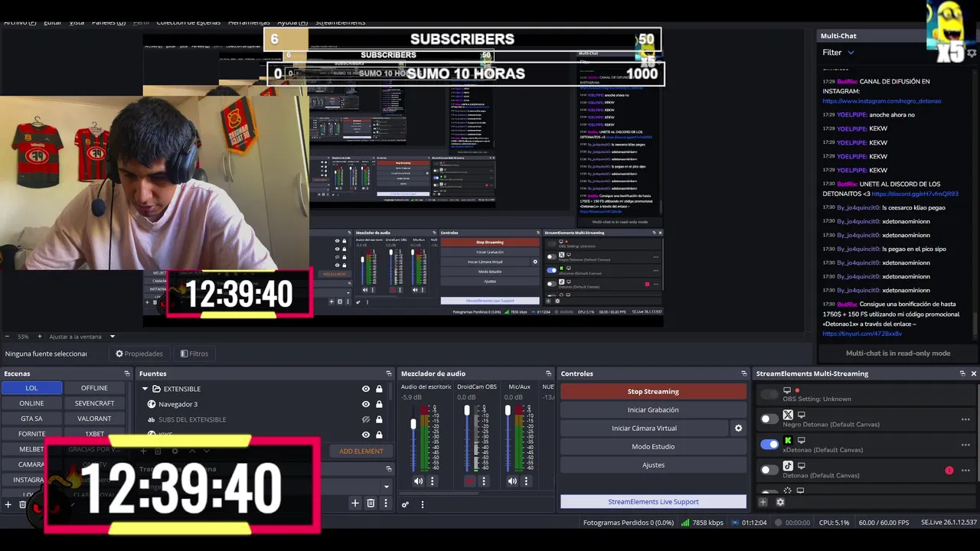Image resolution: width=980 pixels, height=551 pixels.
Task: Zoom out the preview with minus
Action: click(8, 337)
